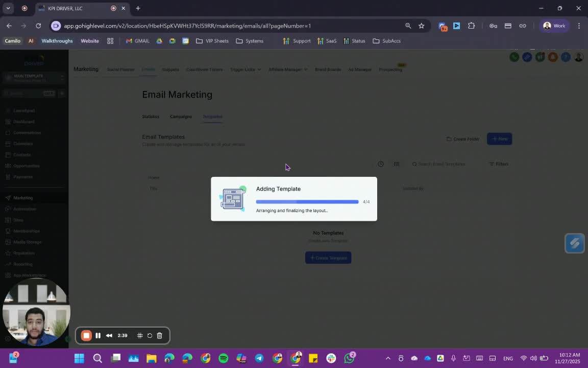
Task: Open the Prospecting tab
Action: coord(390,70)
